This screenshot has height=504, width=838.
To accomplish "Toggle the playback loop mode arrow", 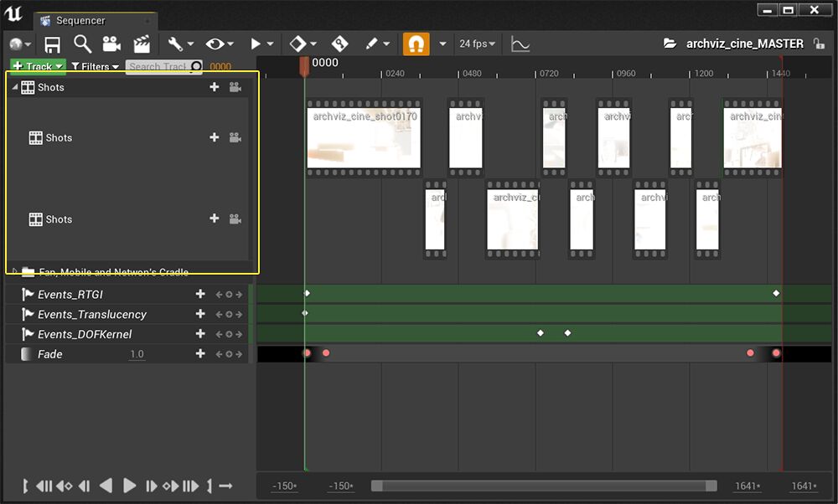I will click(x=225, y=486).
